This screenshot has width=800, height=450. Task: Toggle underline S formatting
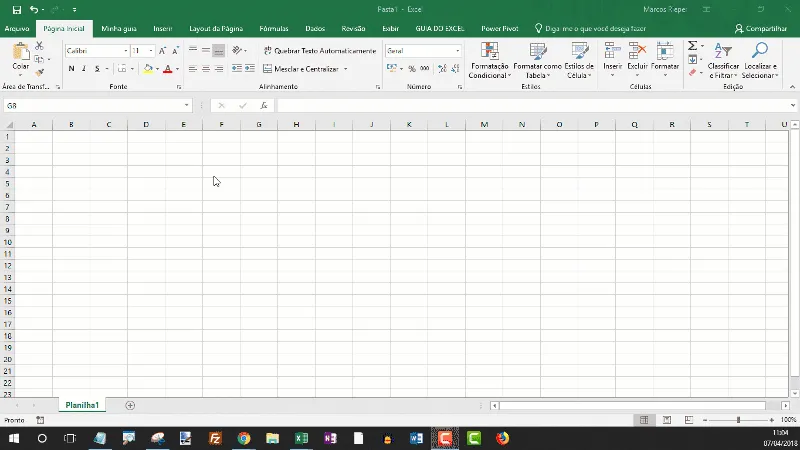[x=97, y=68]
